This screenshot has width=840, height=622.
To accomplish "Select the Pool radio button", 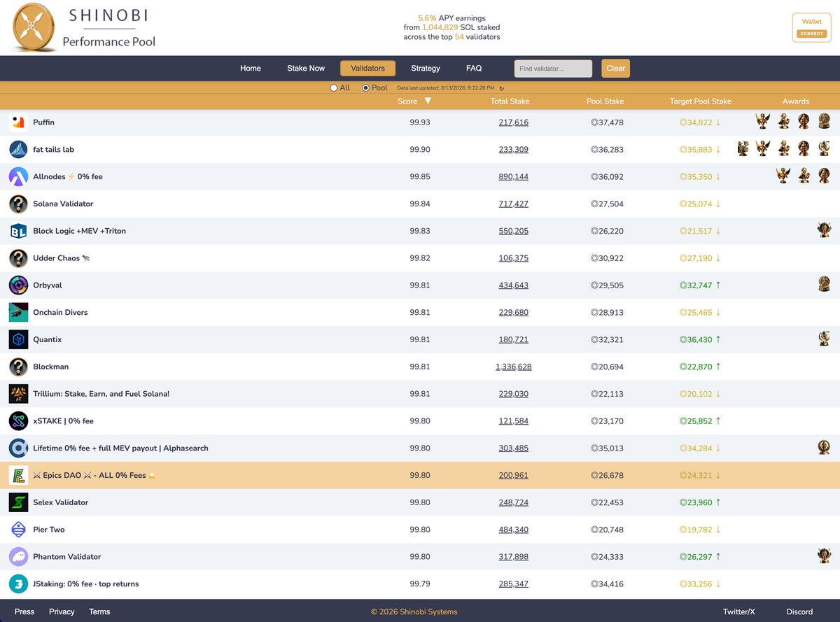I will tap(365, 88).
